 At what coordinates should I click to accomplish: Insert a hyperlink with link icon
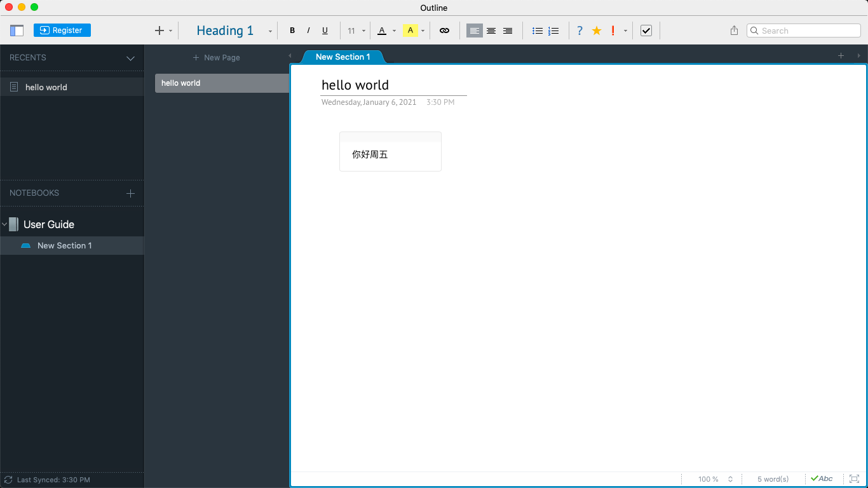[444, 30]
